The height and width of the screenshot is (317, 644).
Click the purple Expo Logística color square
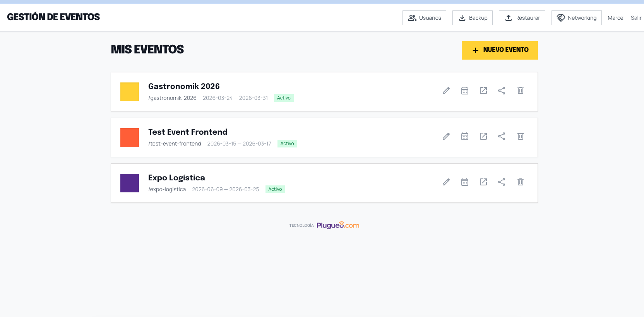130,183
